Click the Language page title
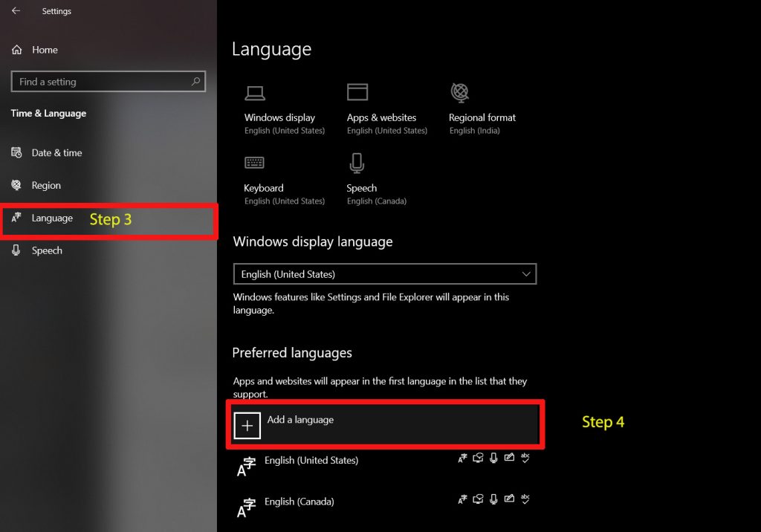The image size is (761, 532). point(271,50)
